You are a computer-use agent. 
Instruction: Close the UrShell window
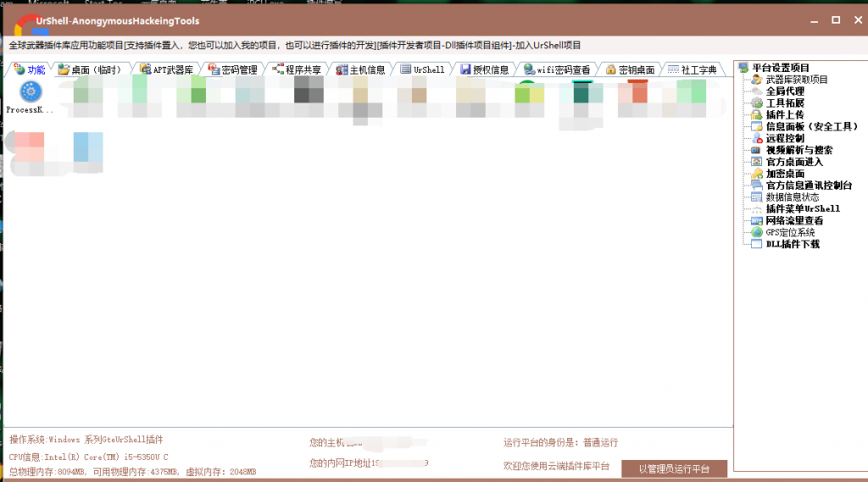click(858, 20)
